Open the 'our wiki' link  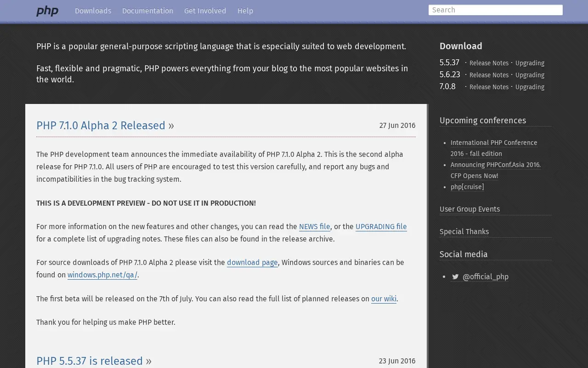384,299
